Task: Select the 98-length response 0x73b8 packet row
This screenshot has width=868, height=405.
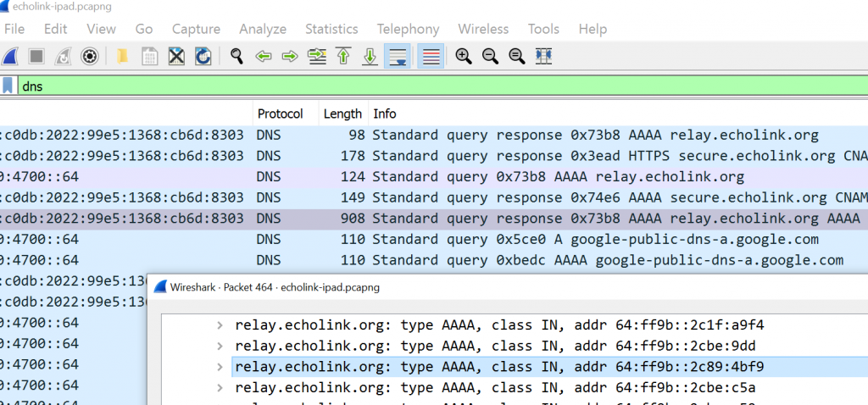Action: 434,135
